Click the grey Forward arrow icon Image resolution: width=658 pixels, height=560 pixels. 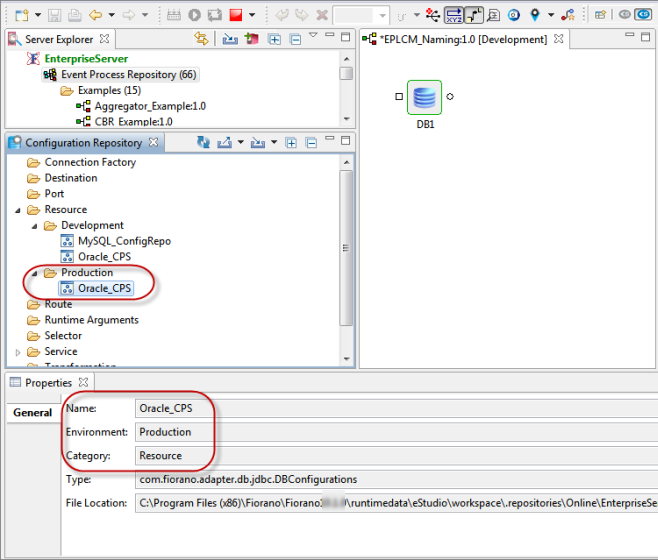point(128,16)
